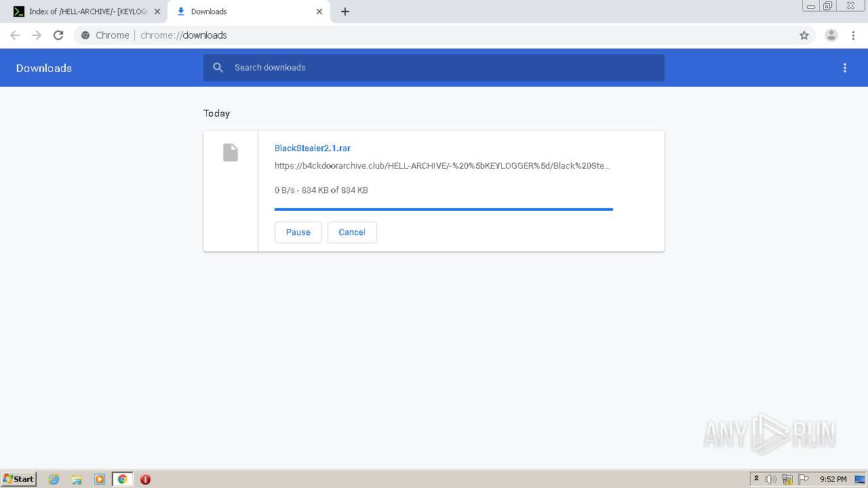Click the search magnifier icon

[218, 68]
